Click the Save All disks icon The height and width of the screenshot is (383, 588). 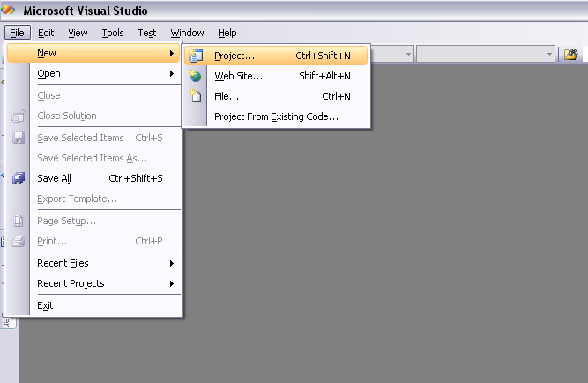pos(19,178)
